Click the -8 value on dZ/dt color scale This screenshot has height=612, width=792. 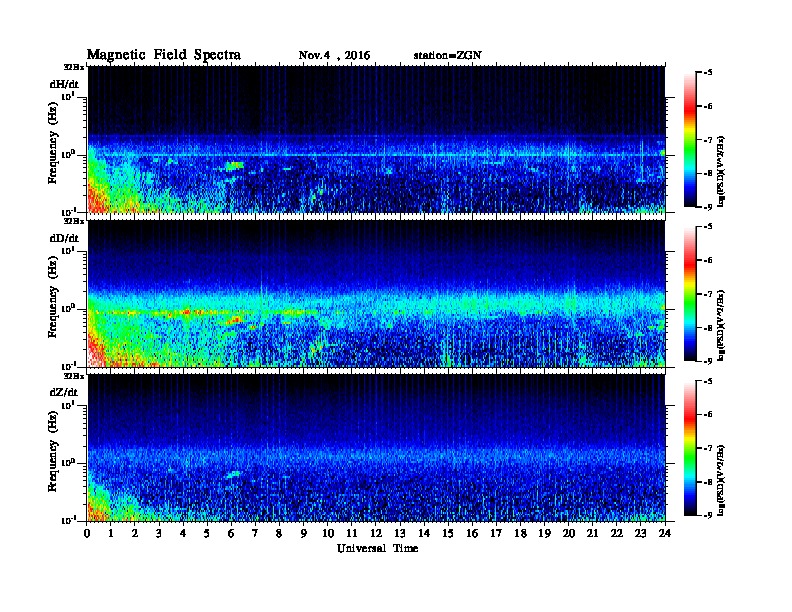708,482
